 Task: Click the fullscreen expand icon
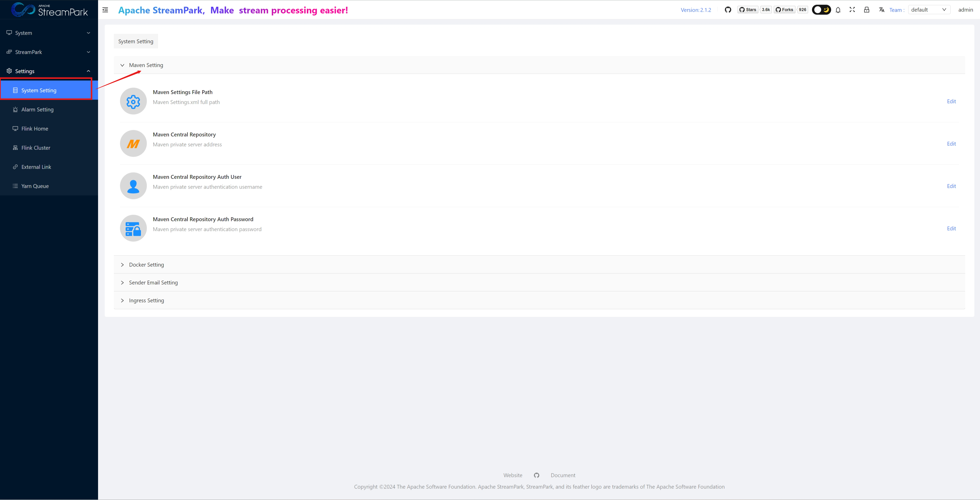tap(852, 10)
